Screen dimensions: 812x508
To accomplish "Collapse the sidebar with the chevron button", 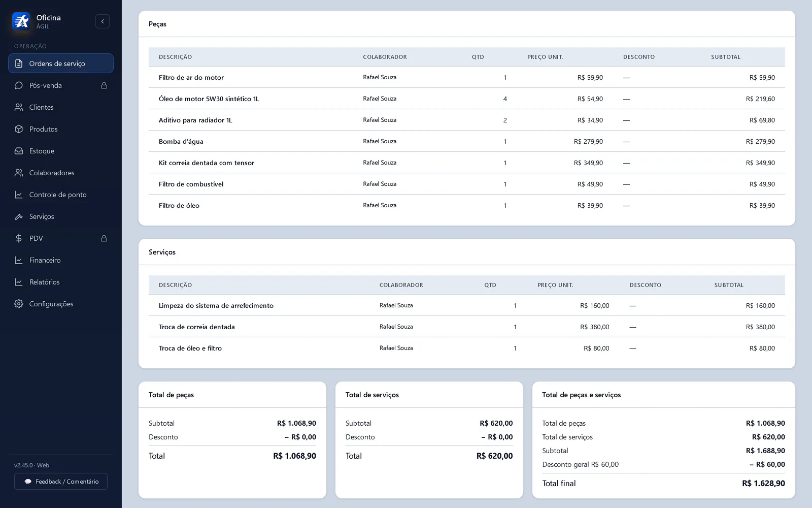I will click(103, 21).
